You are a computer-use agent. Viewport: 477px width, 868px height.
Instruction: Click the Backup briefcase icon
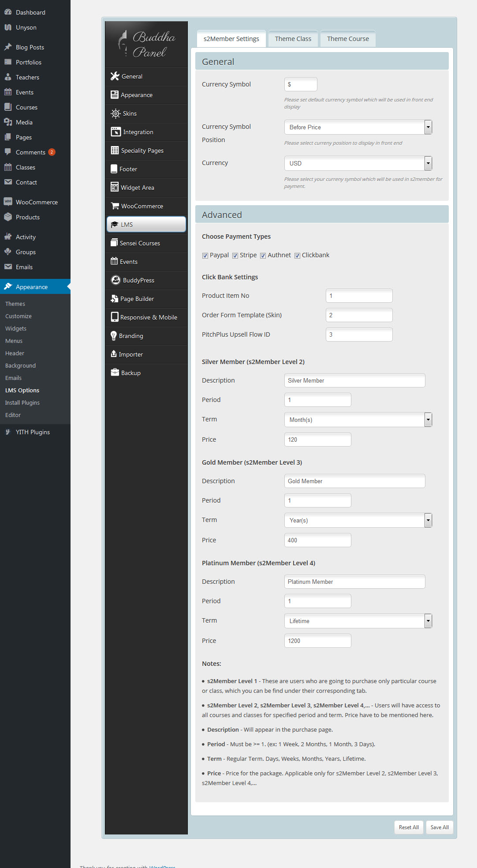point(115,372)
